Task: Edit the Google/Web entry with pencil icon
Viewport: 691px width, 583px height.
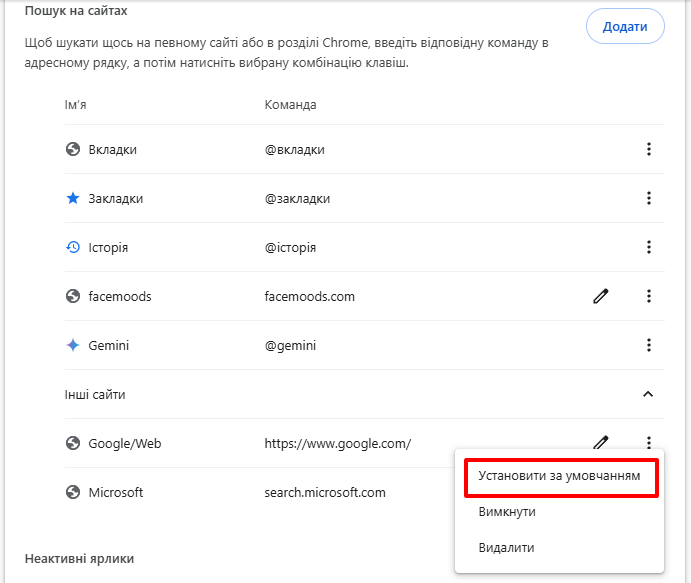Action: (x=601, y=442)
